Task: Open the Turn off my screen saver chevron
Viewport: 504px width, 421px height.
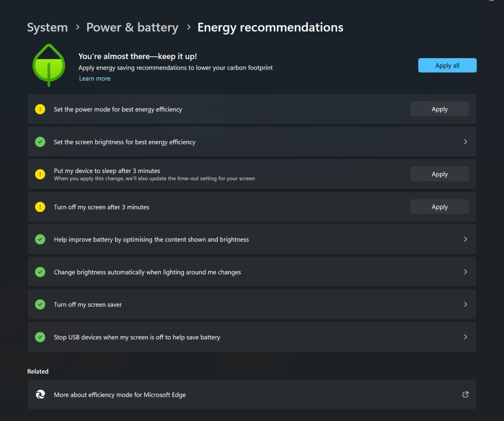Action: [x=465, y=304]
